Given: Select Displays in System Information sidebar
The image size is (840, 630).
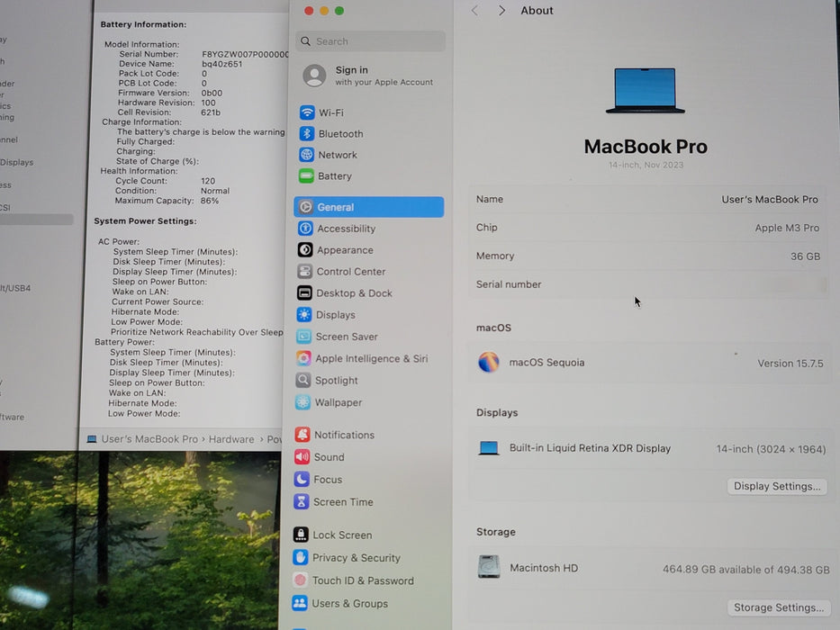Looking at the screenshot, I should [17, 162].
